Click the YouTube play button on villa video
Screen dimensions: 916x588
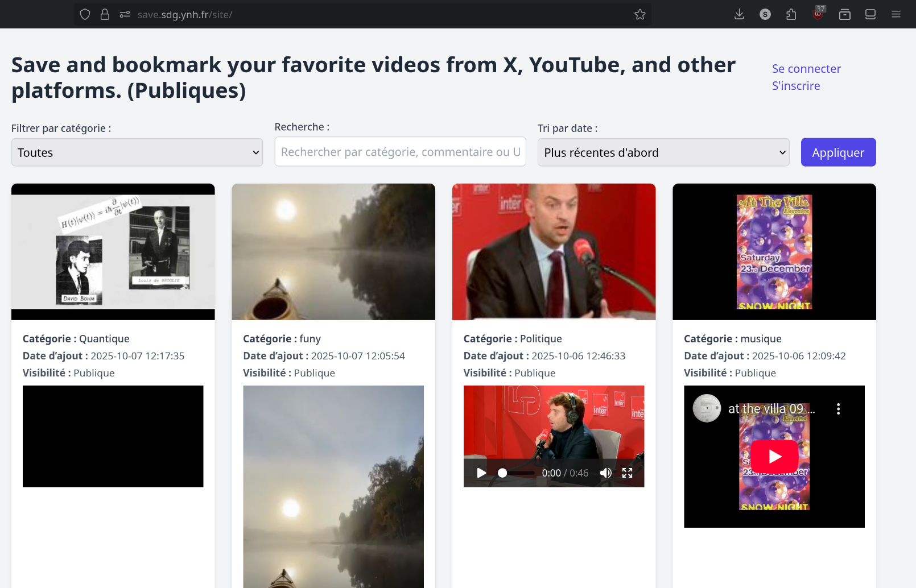pos(774,456)
